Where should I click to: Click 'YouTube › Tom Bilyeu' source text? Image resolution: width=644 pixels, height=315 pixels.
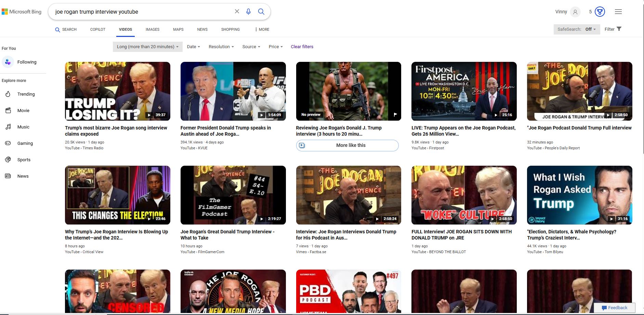pos(545,252)
